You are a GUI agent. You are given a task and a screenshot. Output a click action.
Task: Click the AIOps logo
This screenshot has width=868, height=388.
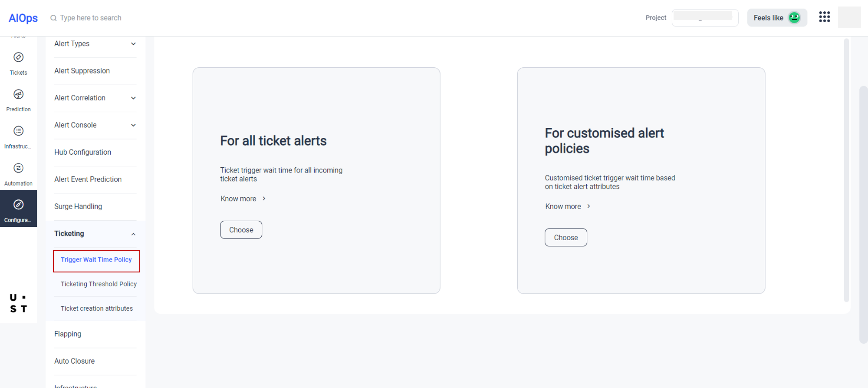[x=23, y=18]
